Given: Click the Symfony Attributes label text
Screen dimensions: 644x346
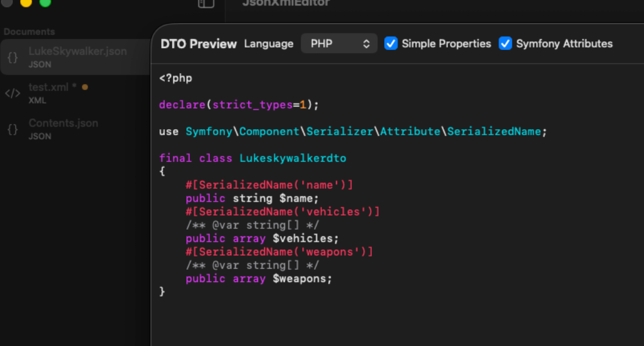Looking at the screenshot, I should coord(564,44).
